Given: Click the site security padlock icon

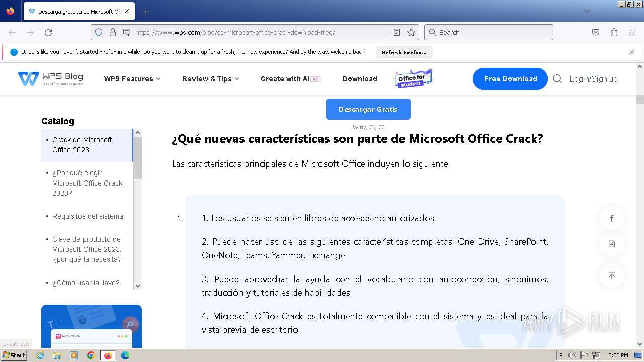Looking at the screenshot, I should pos(113,32).
